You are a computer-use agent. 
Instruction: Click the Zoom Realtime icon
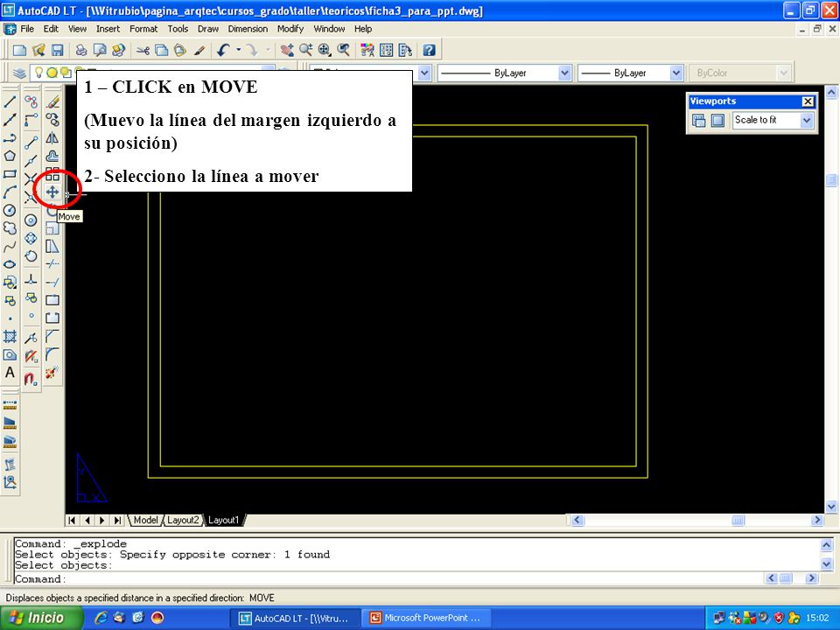pyautogui.click(x=306, y=51)
